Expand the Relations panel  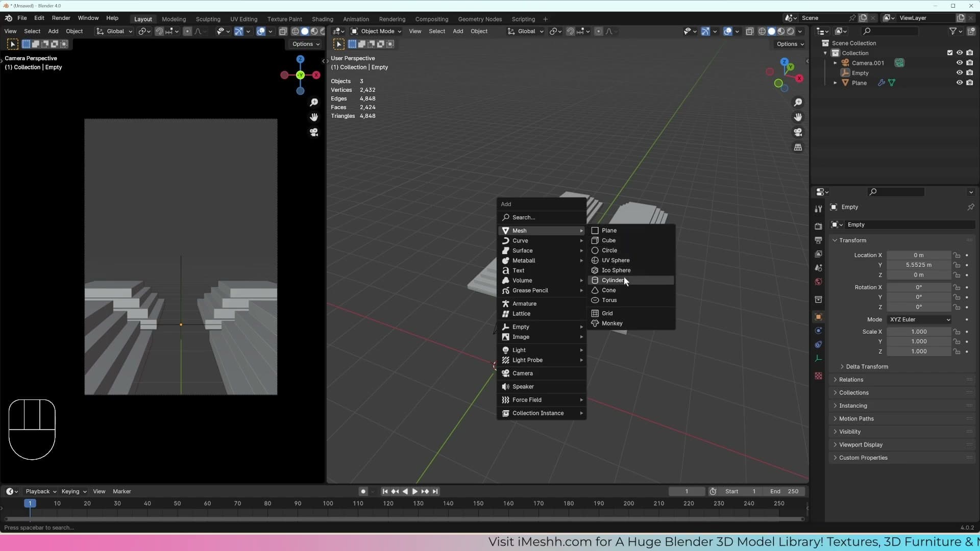click(x=851, y=380)
